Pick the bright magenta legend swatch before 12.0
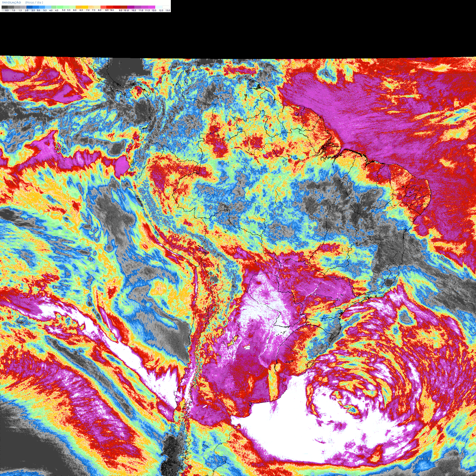 (152, 7)
